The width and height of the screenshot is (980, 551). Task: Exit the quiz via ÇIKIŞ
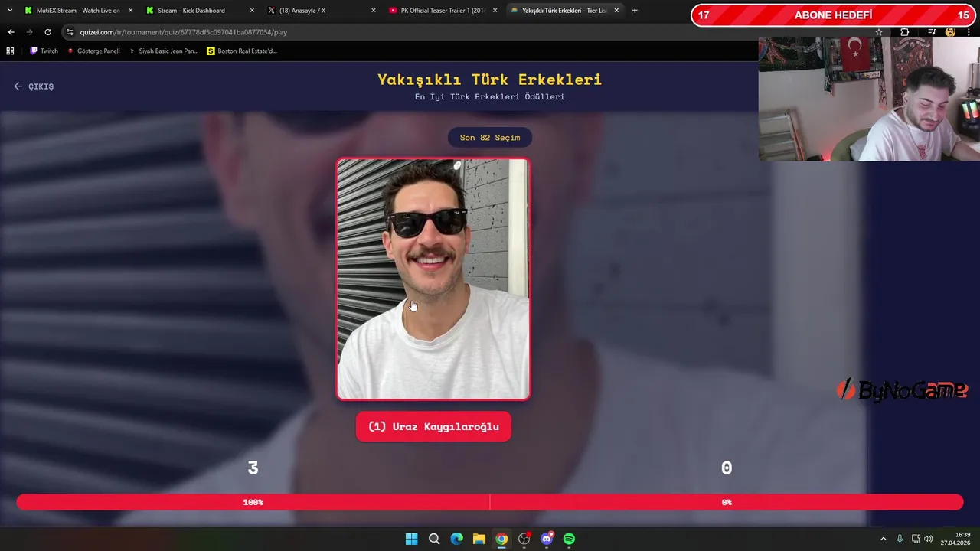coord(34,86)
